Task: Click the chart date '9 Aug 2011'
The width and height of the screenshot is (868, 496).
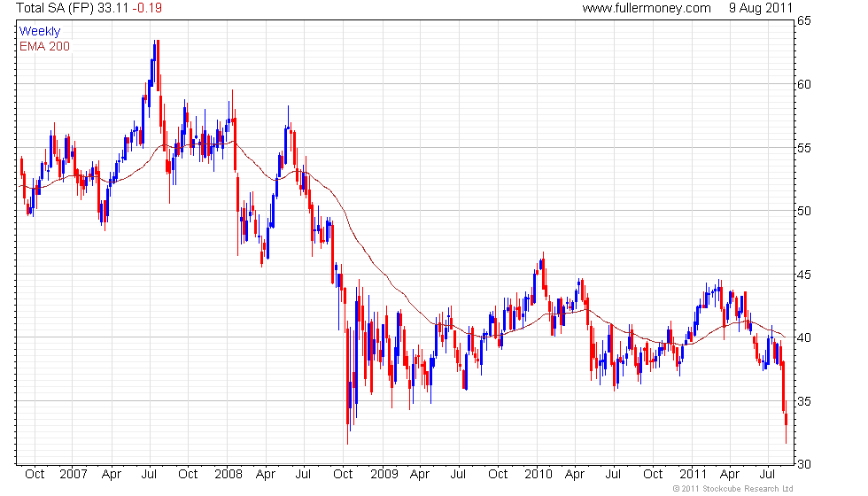Action: point(761,8)
